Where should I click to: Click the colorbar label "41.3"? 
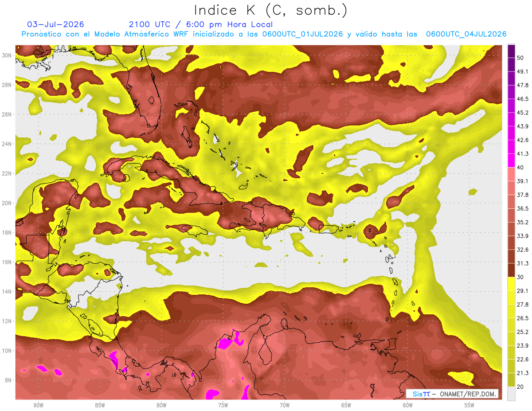coord(523,153)
